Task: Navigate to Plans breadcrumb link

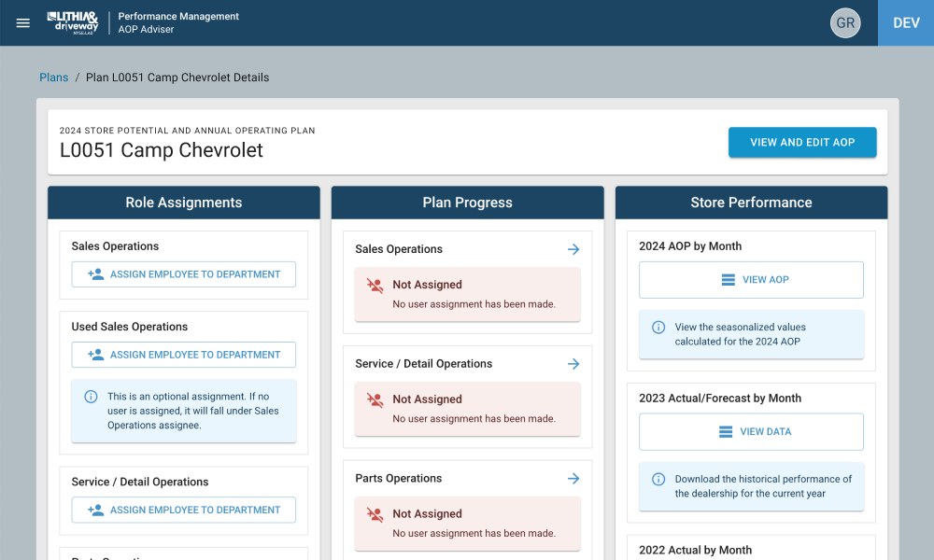Action: click(x=53, y=77)
